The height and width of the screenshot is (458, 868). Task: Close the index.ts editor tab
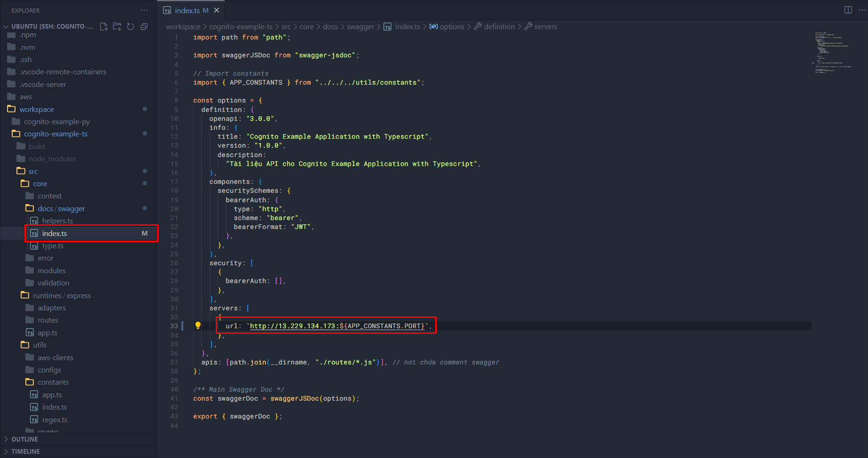pyautogui.click(x=217, y=10)
